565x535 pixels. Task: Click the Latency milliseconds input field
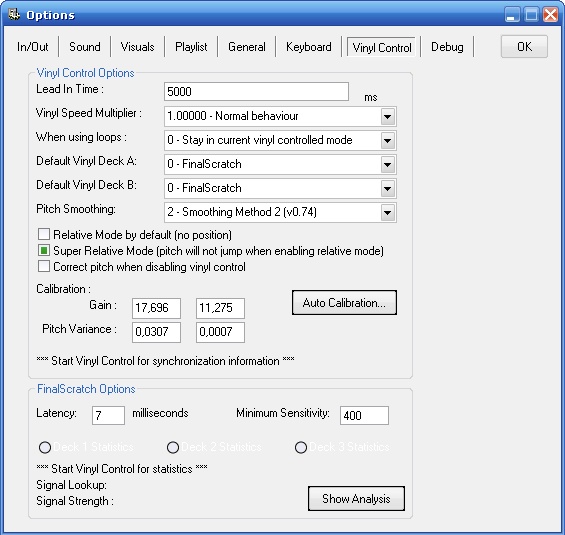point(108,415)
